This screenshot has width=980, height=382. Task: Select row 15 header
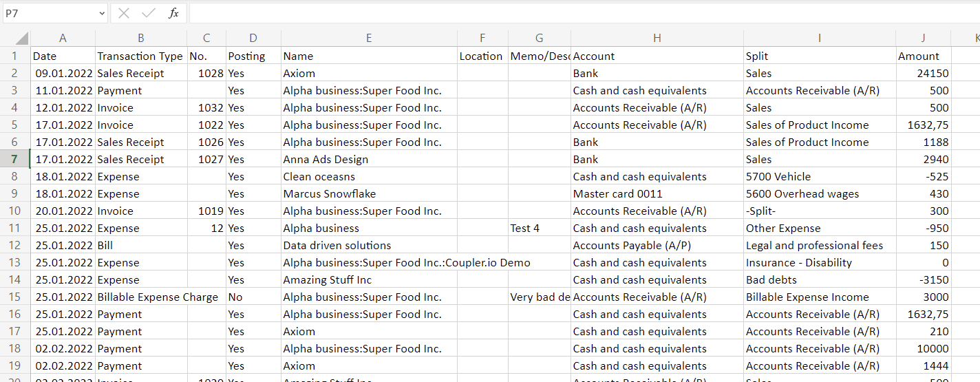15,297
